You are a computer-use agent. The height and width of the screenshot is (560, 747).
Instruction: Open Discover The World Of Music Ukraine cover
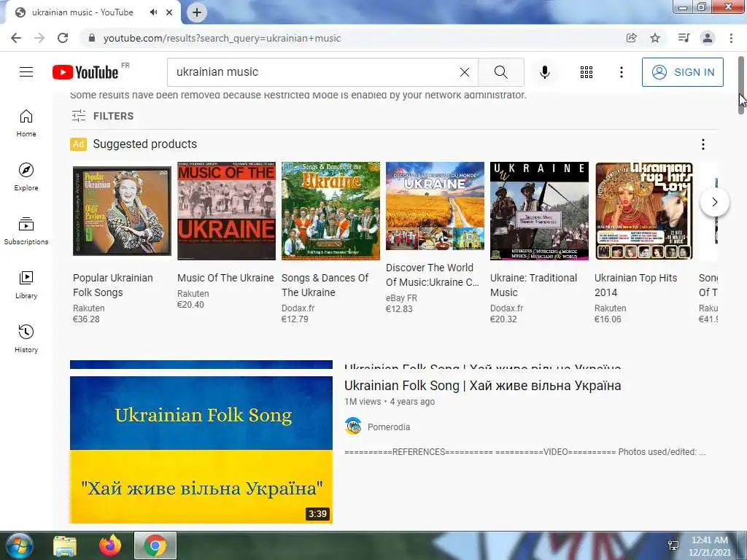[435, 206]
